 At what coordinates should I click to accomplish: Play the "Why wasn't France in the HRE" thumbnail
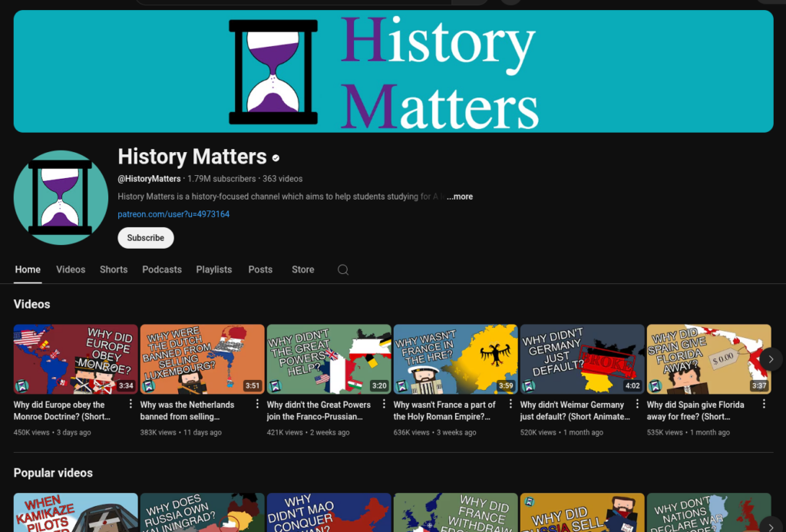point(456,359)
